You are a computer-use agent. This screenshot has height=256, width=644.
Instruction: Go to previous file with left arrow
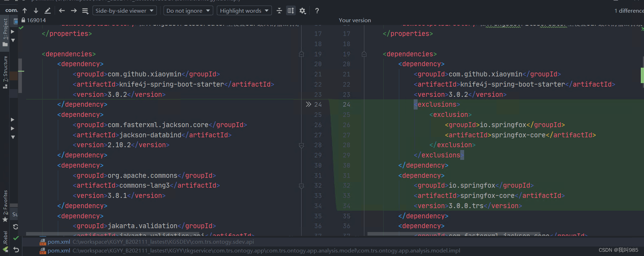[62, 11]
